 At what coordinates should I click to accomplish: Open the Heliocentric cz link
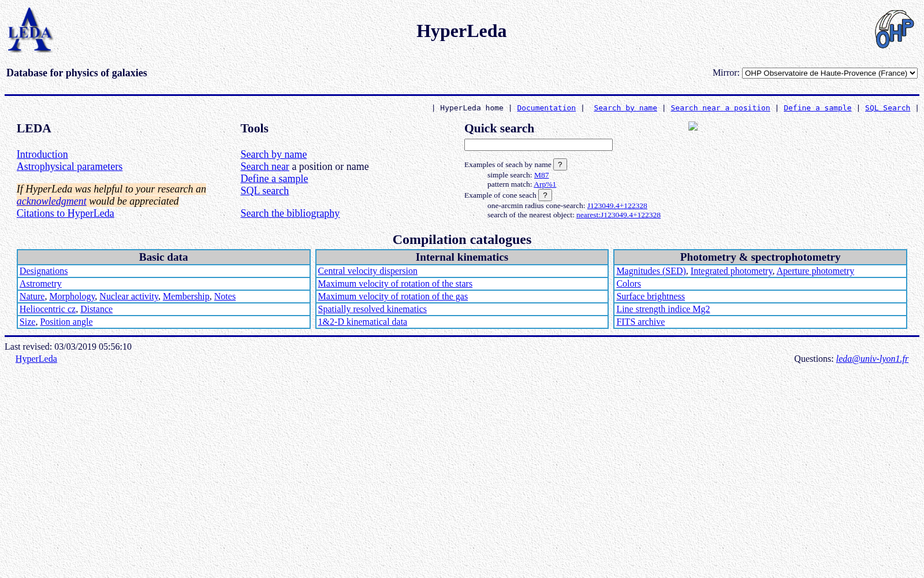click(x=47, y=309)
